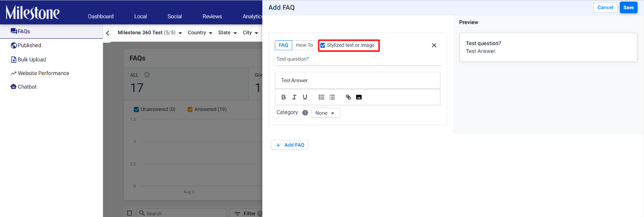Click the Milestone logo

click(33, 13)
